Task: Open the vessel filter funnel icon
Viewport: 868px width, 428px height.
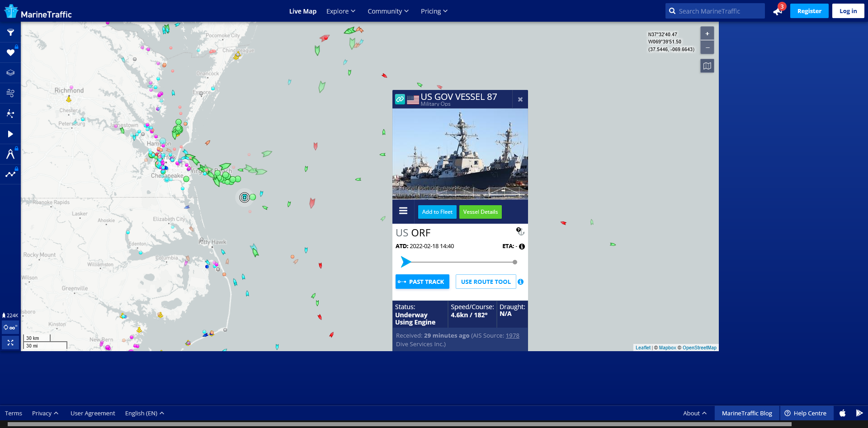Action: (10, 33)
